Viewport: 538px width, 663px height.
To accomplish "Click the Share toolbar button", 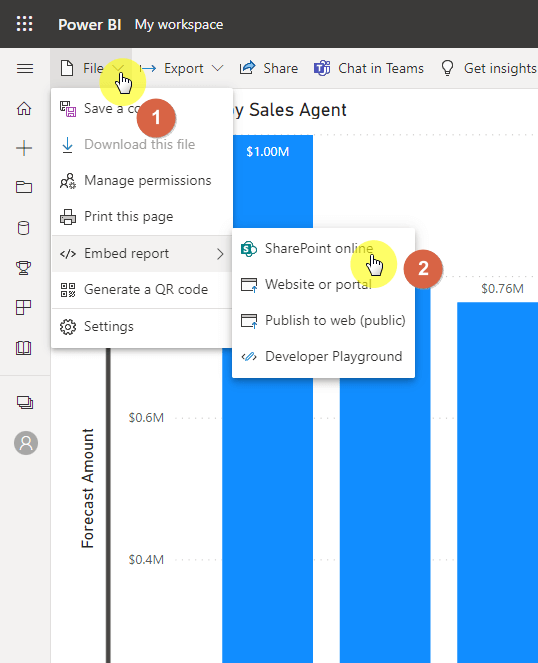I will [x=269, y=68].
